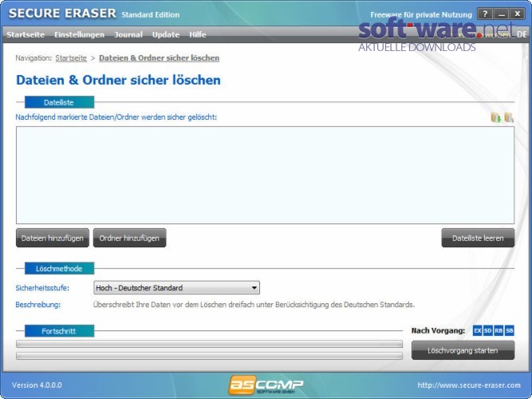532x399 pixels.
Task: Open the help question mark button
Action: click(485, 14)
